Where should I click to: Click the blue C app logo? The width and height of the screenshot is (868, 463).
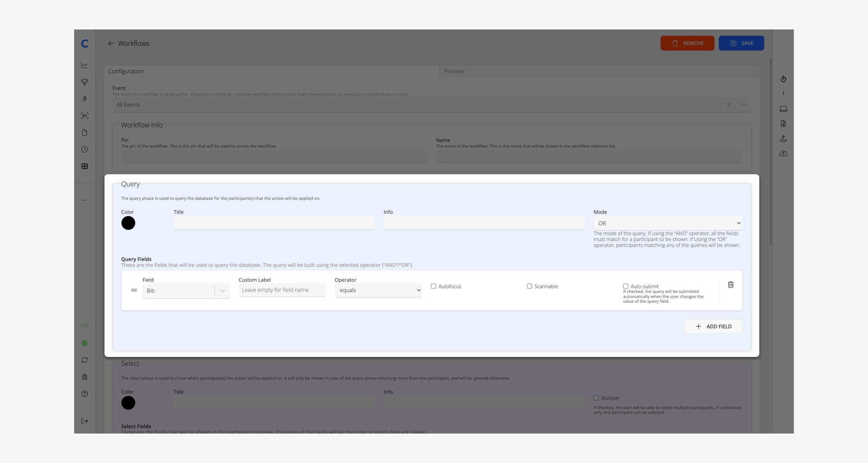coord(85,43)
